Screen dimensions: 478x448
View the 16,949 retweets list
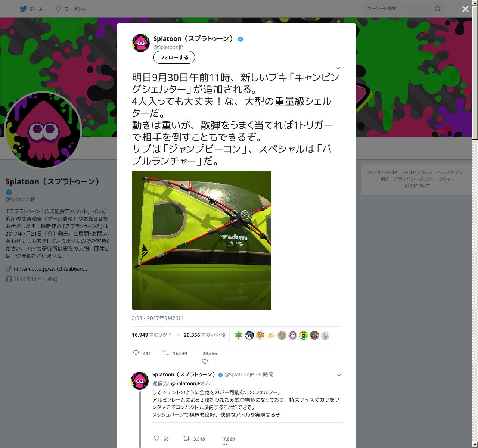click(156, 335)
